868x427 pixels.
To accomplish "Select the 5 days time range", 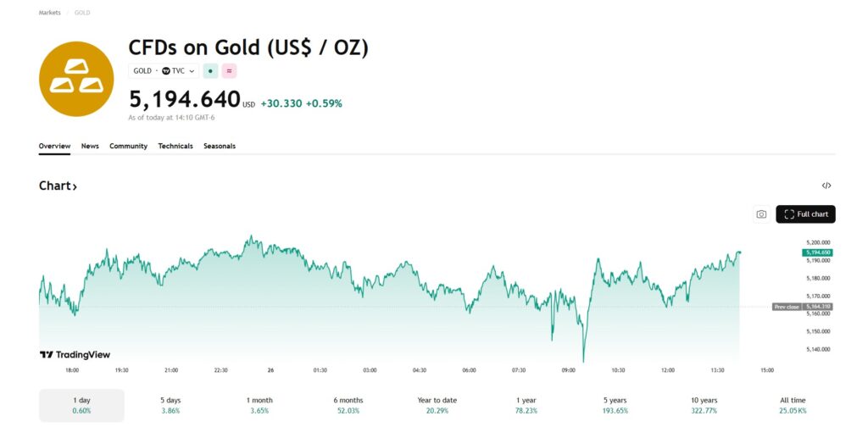I will click(x=170, y=405).
